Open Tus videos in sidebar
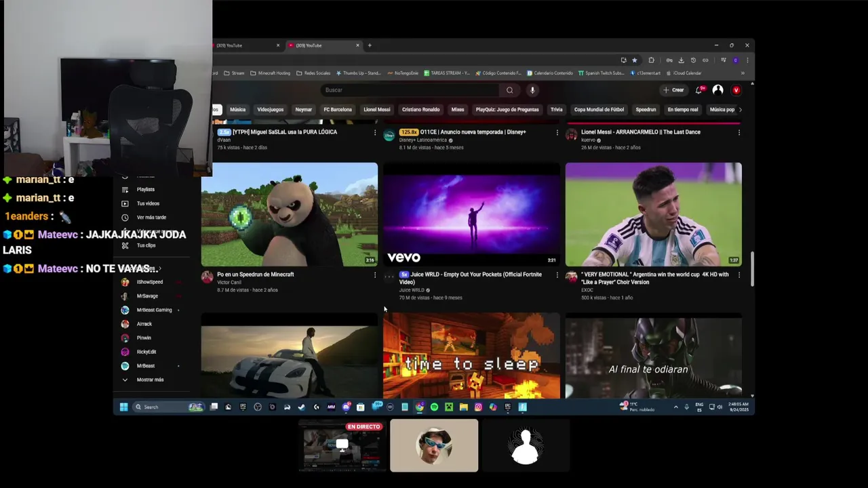Image resolution: width=868 pixels, height=488 pixels. click(148, 203)
